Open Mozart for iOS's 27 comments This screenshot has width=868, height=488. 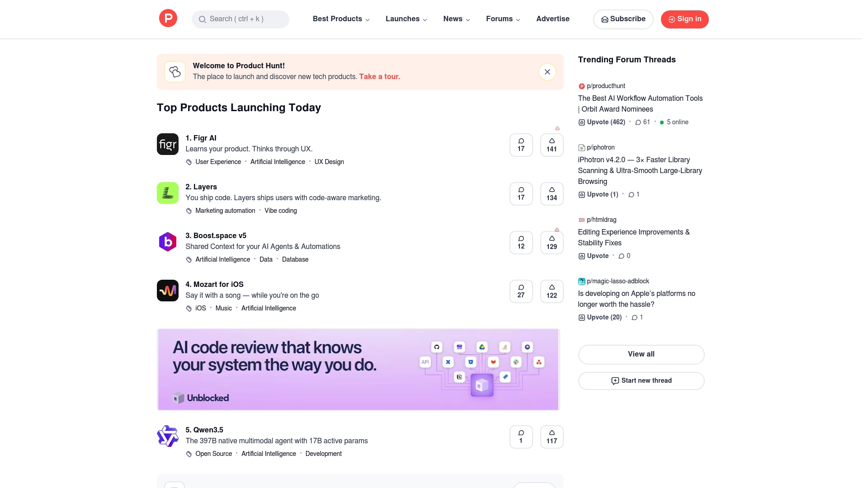521,291
